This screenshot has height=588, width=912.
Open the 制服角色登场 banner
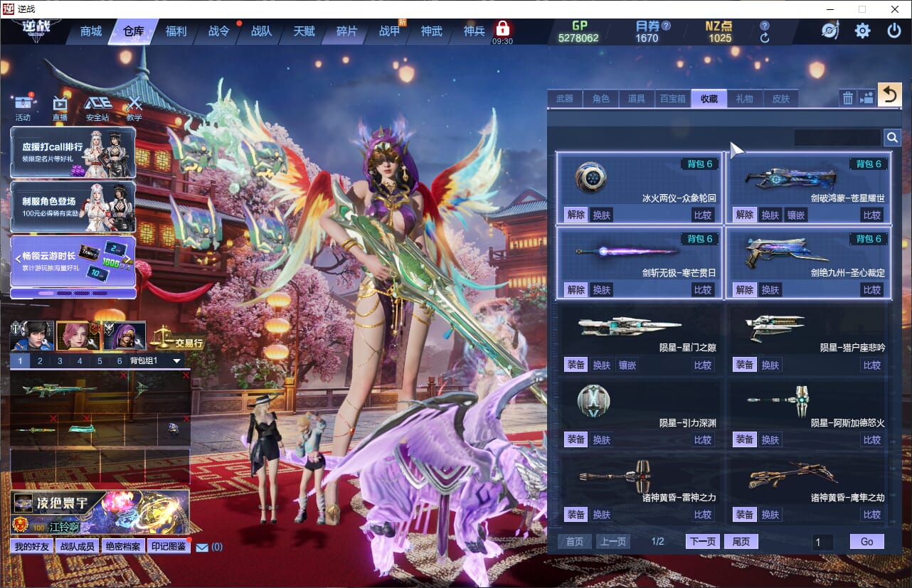73,207
